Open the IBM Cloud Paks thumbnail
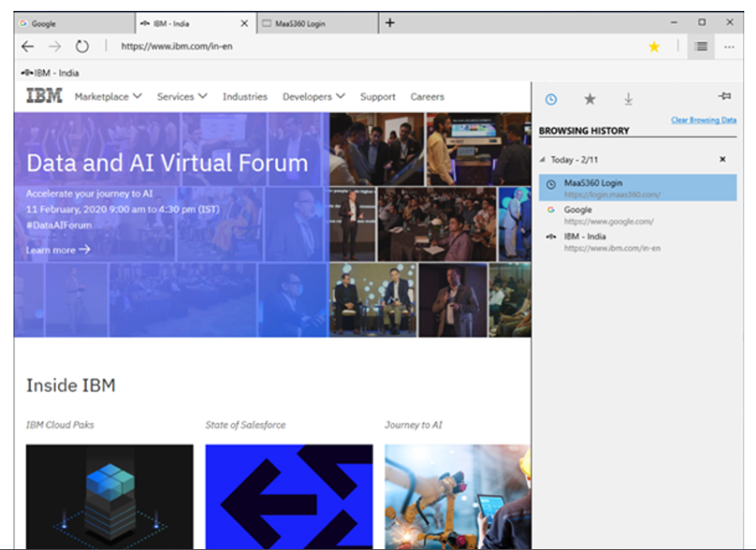The height and width of the screenshot is (550, 756). click(x=109, y=496)
